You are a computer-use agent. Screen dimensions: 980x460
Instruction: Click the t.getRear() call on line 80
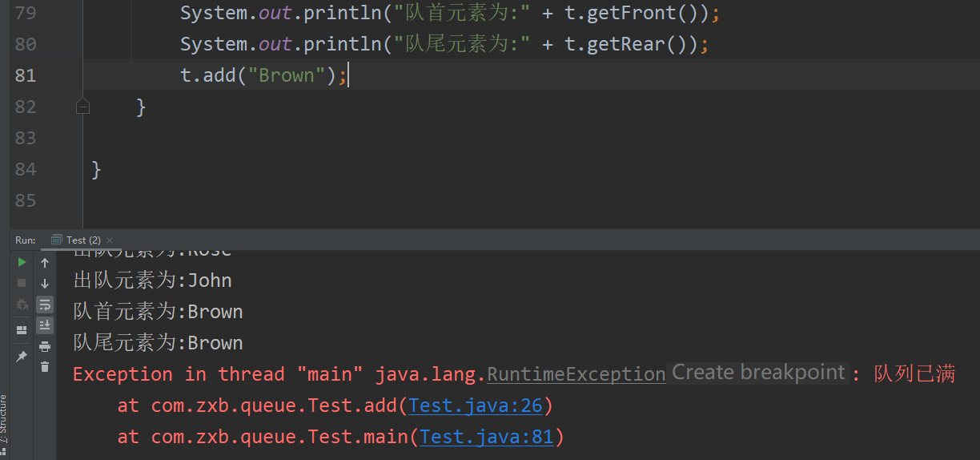626,44
